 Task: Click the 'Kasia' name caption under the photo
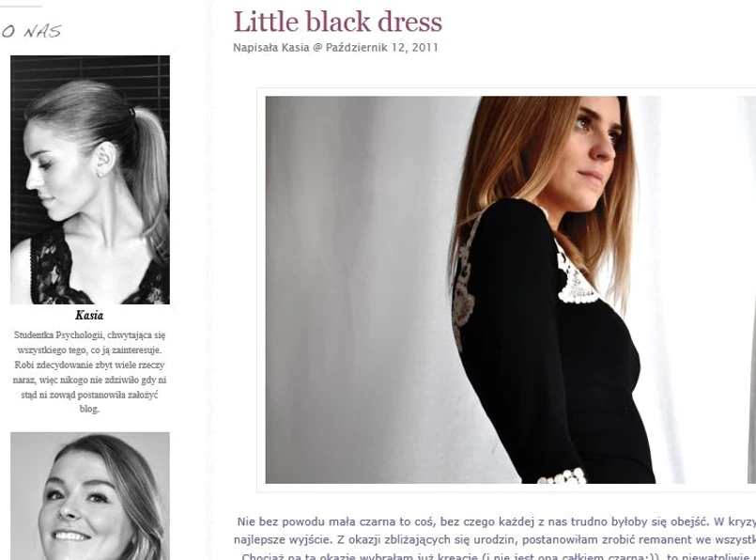coord(89,316)
